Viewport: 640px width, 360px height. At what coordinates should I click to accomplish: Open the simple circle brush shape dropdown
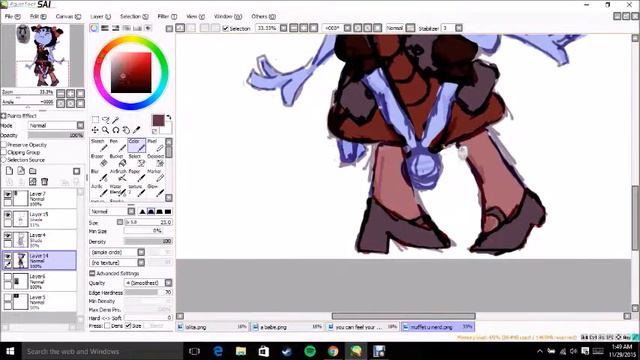[x=117, y=252]
